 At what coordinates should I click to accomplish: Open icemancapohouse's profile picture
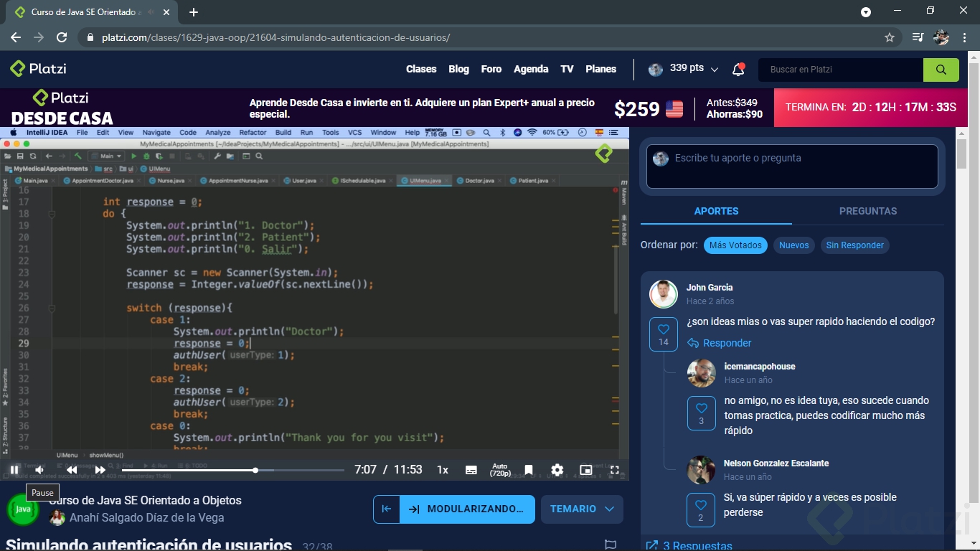coord(702,373)
